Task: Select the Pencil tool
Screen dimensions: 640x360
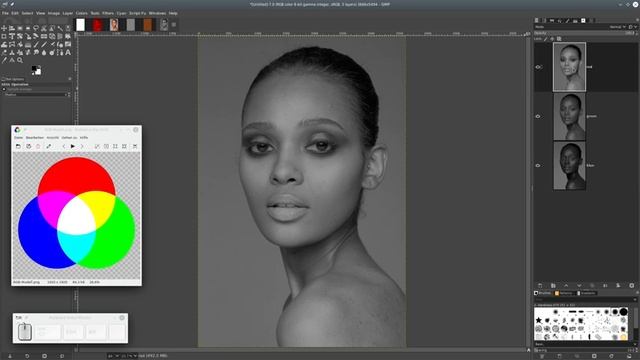Action: click(x=36, y=44)
